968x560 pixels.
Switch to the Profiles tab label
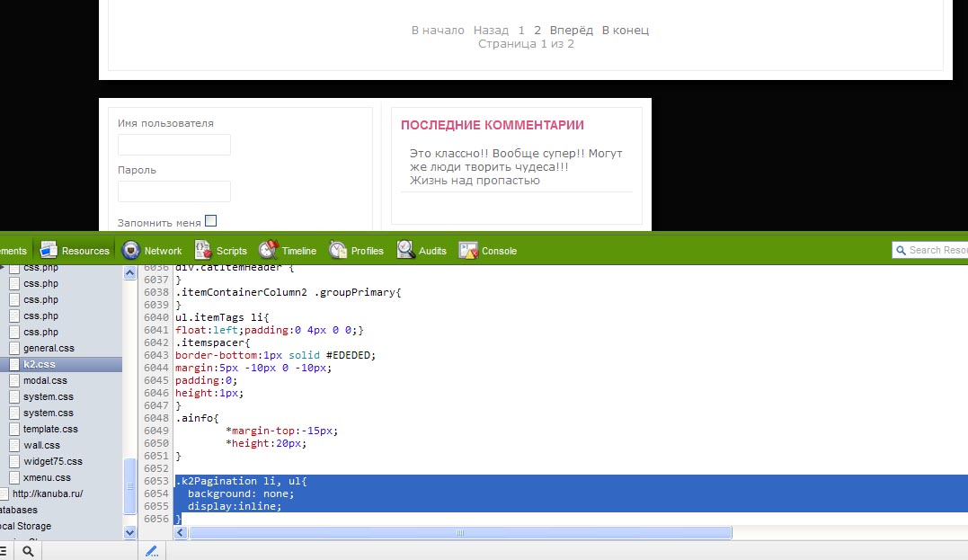[x=368, y=251]
